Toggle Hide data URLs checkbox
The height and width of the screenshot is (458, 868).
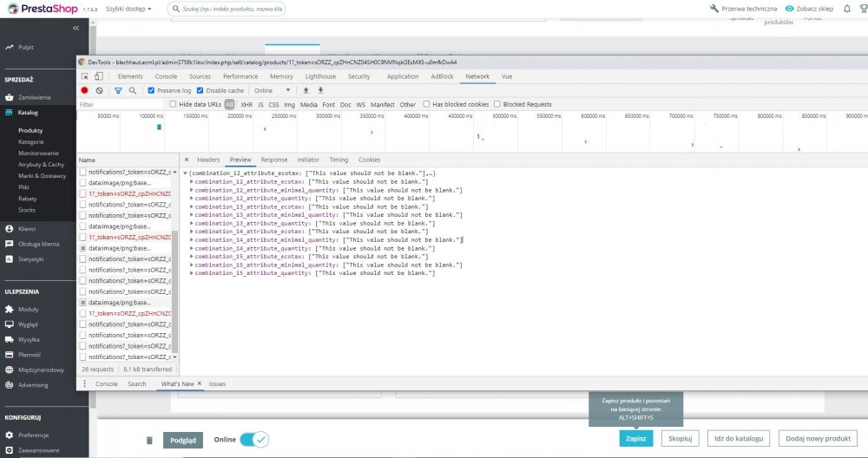click(x=173, y=104)
